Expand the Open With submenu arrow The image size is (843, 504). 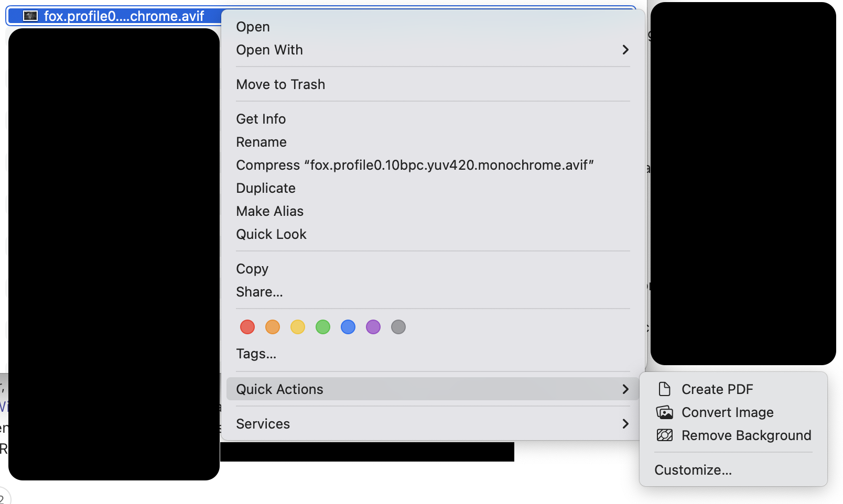point(625,50)
